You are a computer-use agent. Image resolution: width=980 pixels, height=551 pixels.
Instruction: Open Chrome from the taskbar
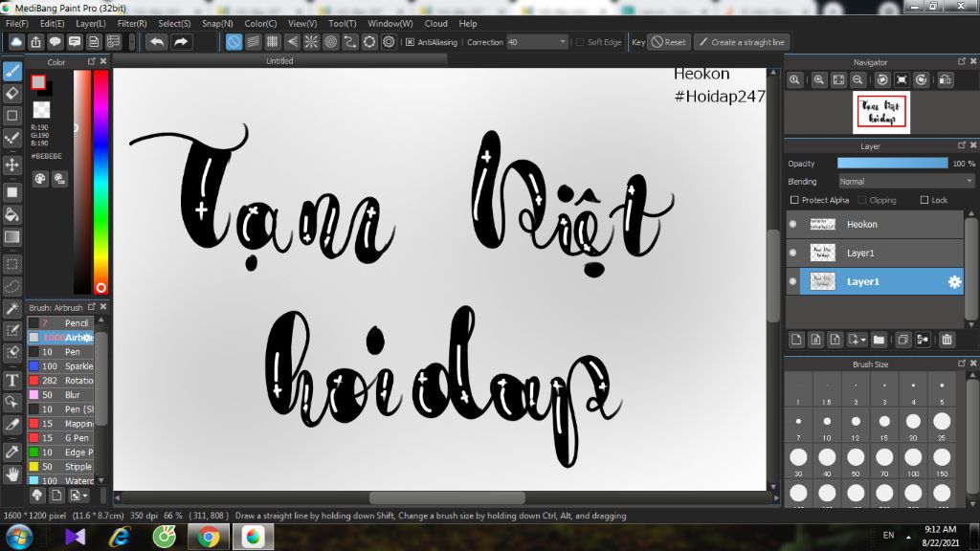tap(209, 537)
